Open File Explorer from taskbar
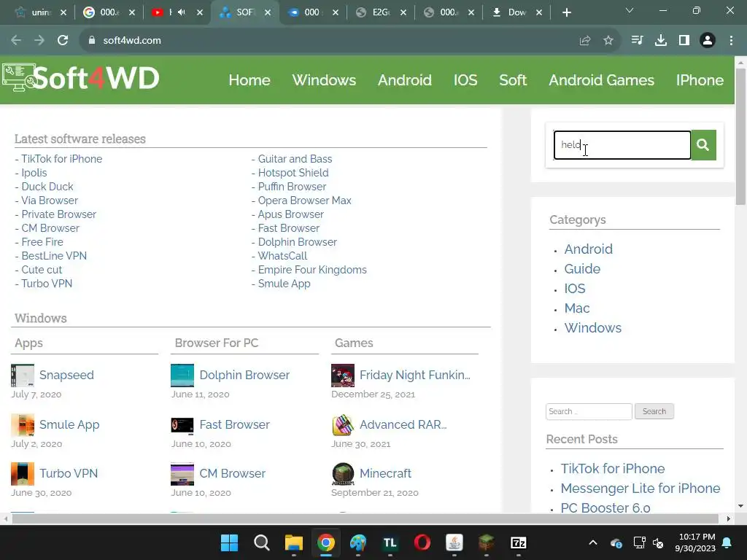 pyautogui.click(x=294, y=542)
